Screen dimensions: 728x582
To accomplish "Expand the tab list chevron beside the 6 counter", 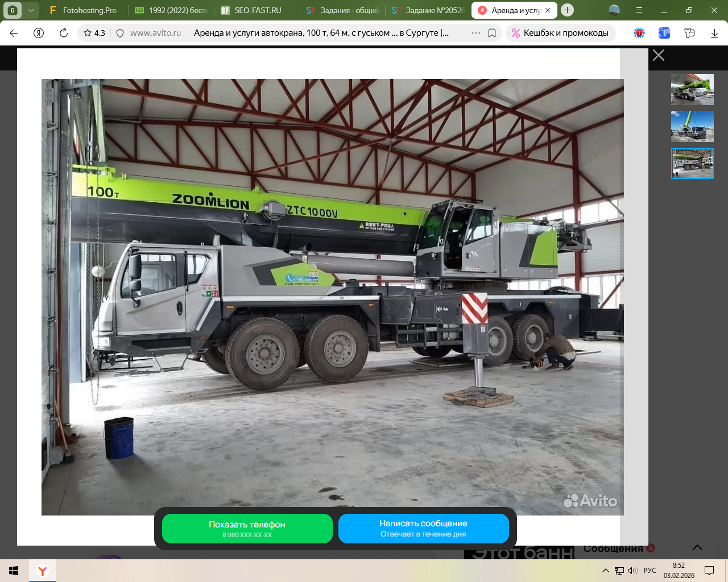I will pos(31,10).
